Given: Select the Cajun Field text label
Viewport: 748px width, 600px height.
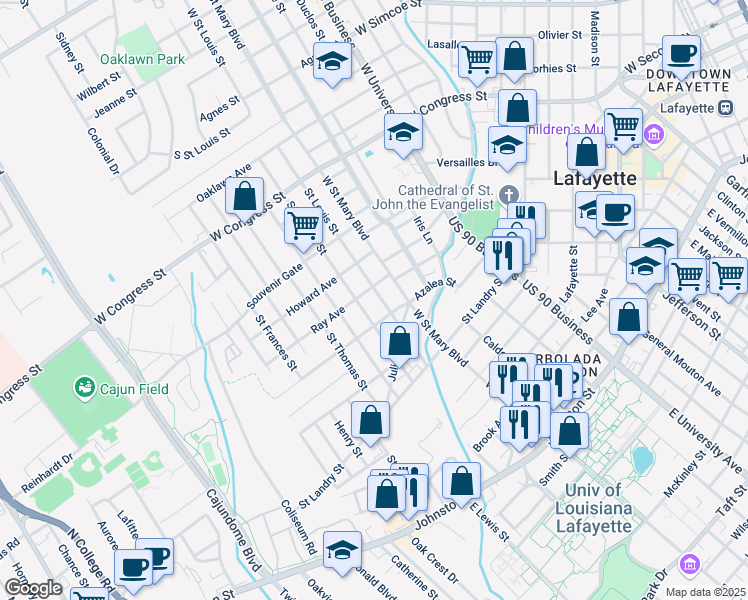Looking at the screenshot, I should [135, 389].
